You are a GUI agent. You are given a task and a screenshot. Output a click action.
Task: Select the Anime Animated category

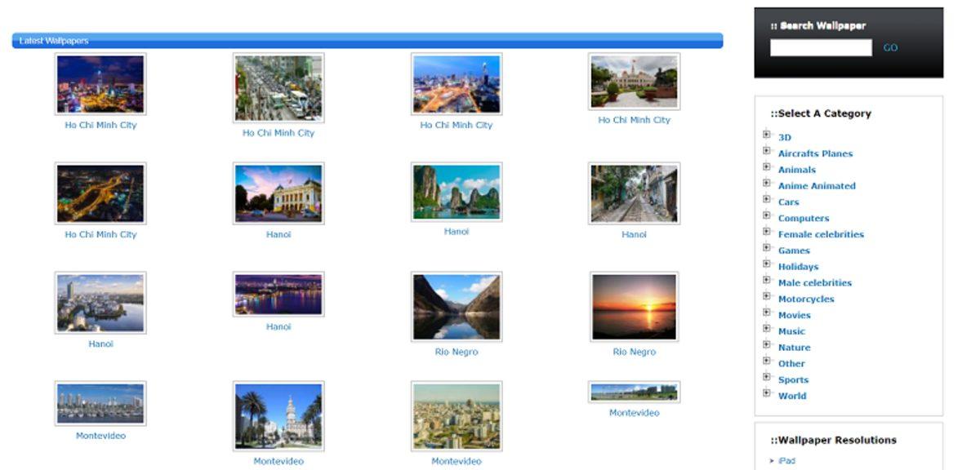coord(817,186)
